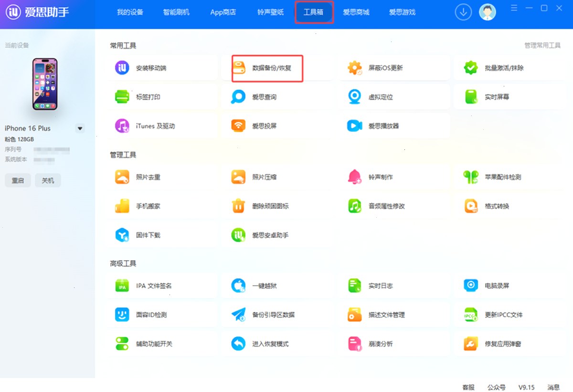Open the 安装移动端 tool icon
The width and height of the screenshot is (573, 392).
click(122, 68)
